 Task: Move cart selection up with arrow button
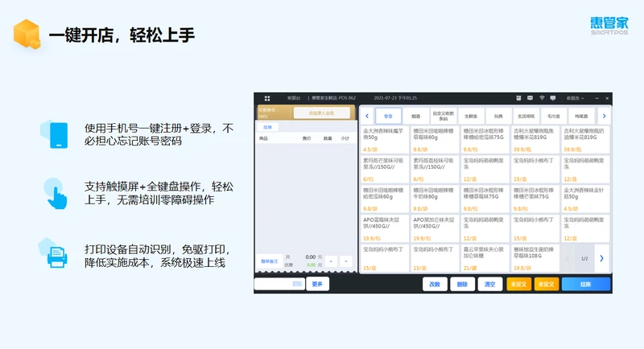pyautogui.click(x=332, y=261)
